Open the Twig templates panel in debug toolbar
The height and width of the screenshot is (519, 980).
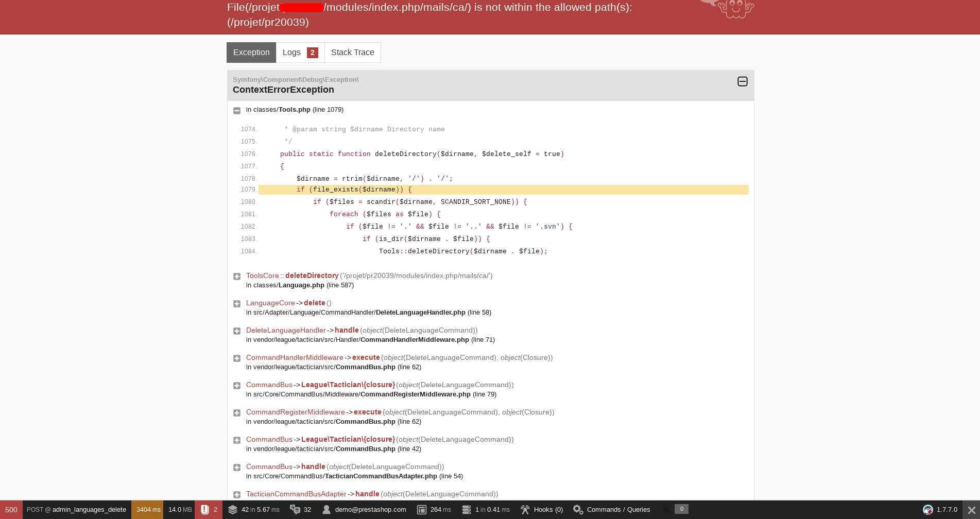pyautogui.click(x=233, y=509)
